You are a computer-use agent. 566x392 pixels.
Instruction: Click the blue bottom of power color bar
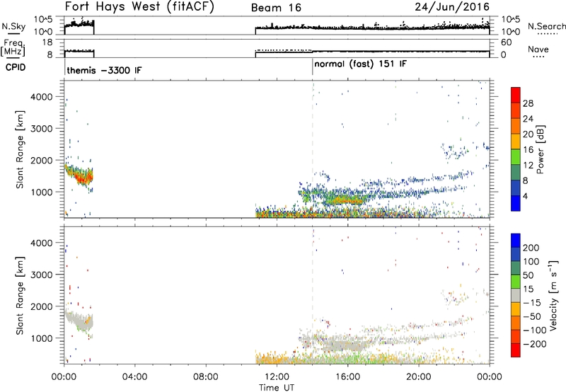516,203
